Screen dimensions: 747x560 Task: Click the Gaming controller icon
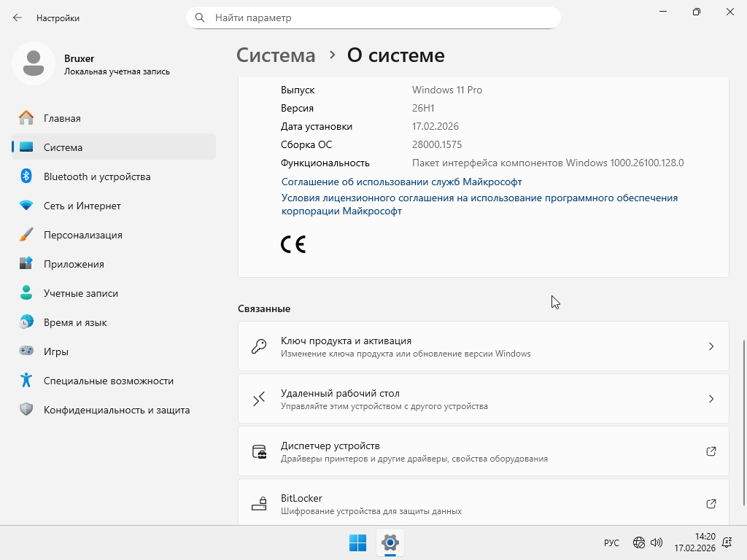click(x=26, y=351)
